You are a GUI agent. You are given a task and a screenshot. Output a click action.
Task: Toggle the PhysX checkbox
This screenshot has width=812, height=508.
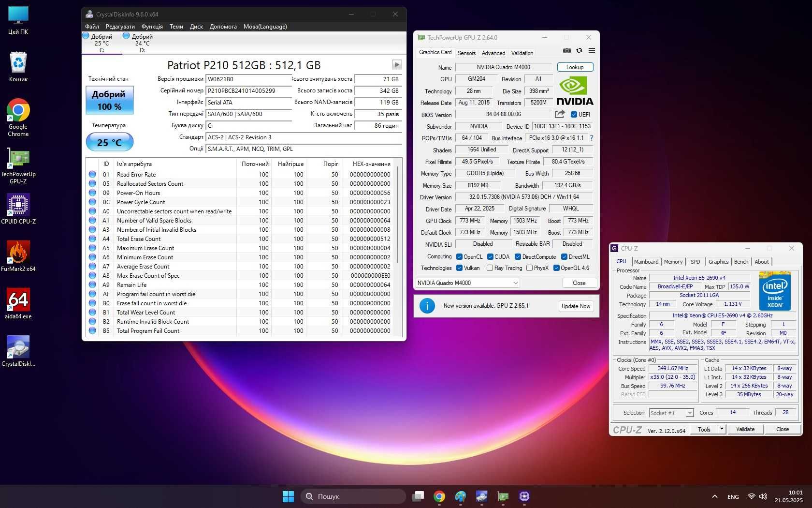[x=529, y=268]
